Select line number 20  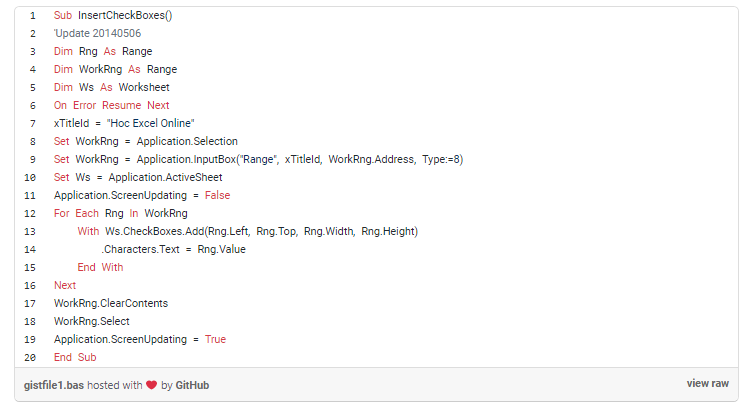(31, 357)
